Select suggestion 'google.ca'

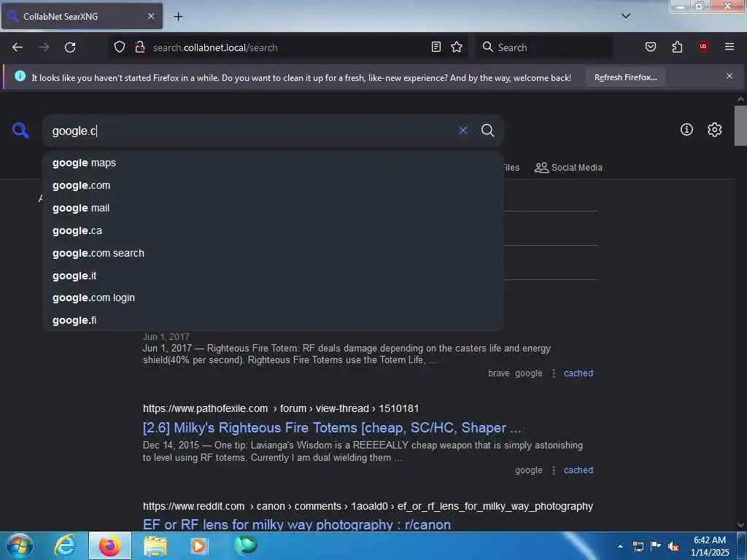[273, 230]
